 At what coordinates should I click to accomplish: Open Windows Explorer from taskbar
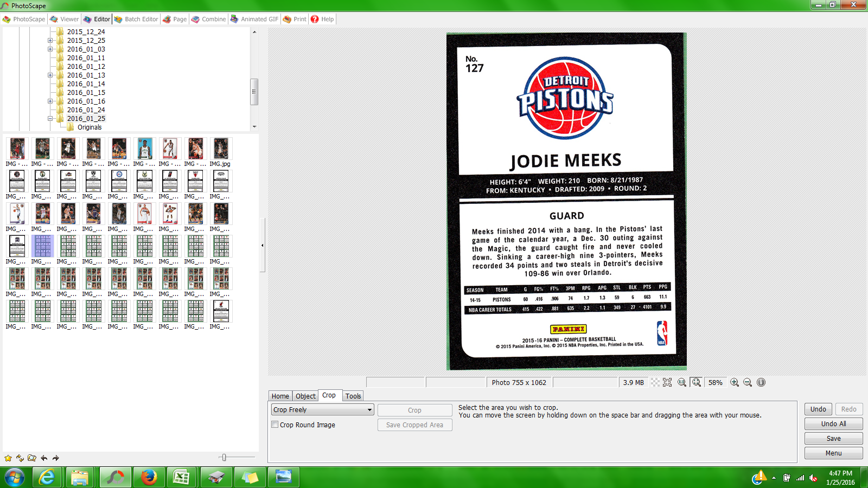pos(80,477)
